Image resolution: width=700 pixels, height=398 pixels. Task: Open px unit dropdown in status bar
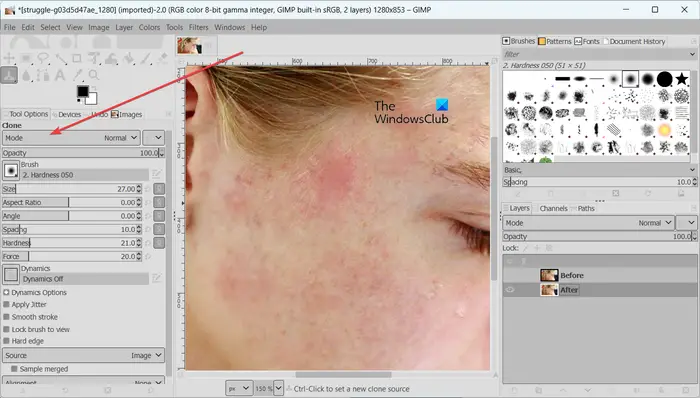click(x=239, y=388)
